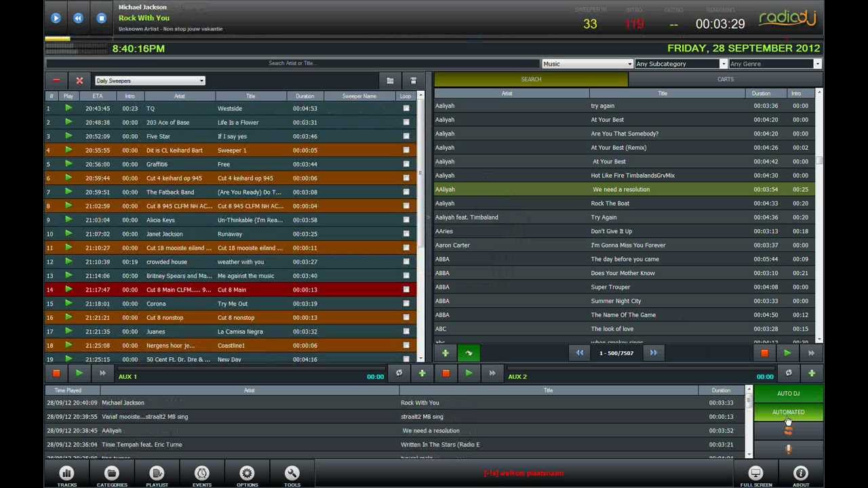The height and width of the screenshot is (488, 868).
Task: Click the green refresh icon below search results
Action: (469, 353)
